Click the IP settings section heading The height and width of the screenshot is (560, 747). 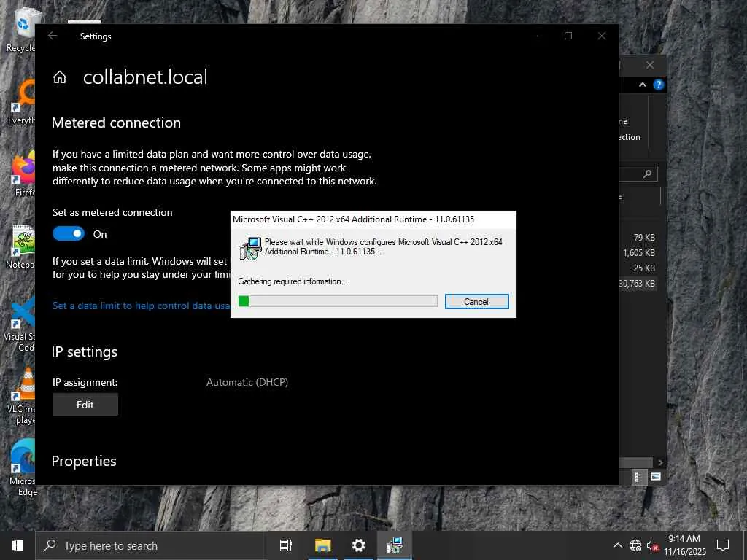85,351
